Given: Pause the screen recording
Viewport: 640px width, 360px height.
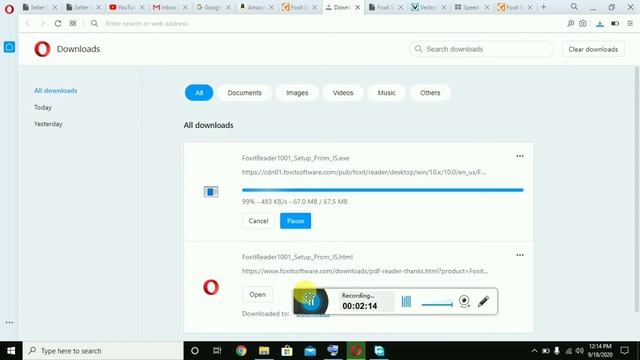Looking at the screenshot, I should pos(311,302).
